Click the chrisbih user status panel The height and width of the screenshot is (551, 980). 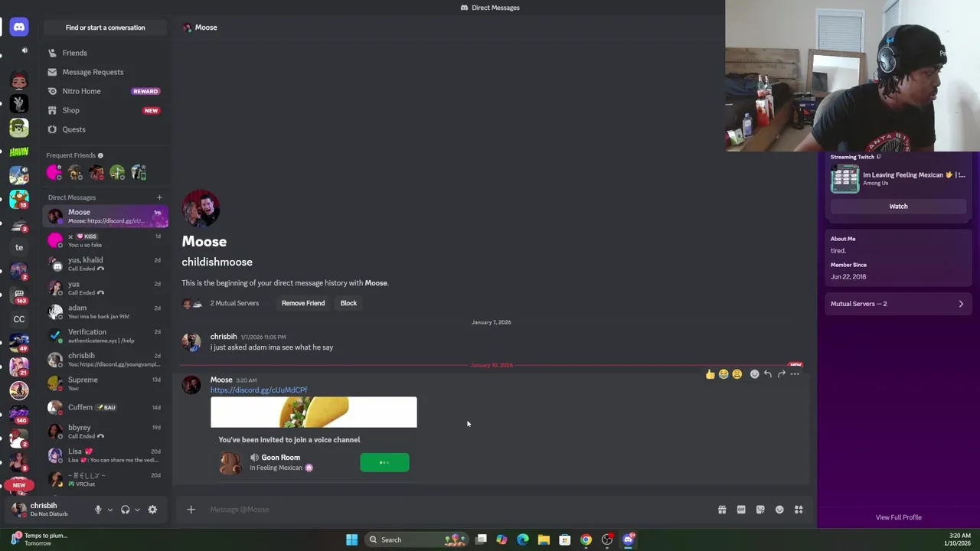[48, 509]
